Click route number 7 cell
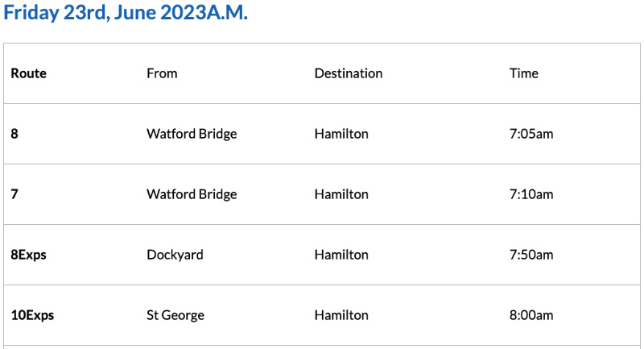Viewport: 644px width, 349px height. pos(14,194)
